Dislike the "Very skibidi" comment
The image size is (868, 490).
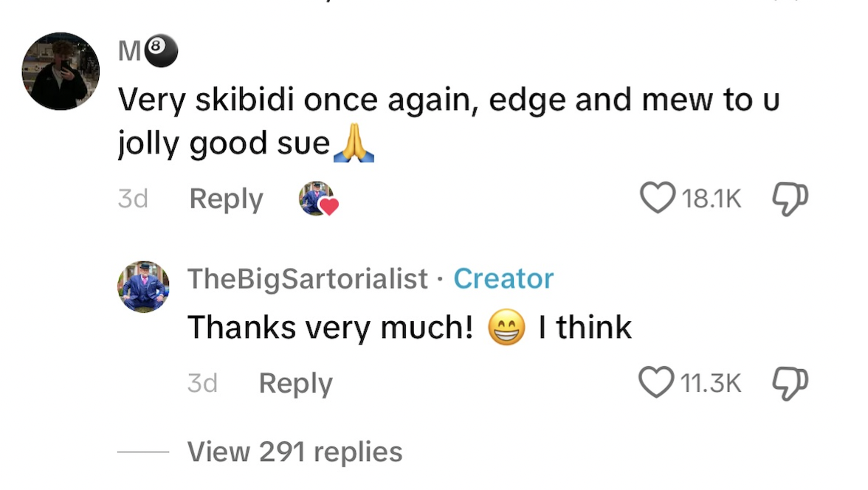tap(789, 198)
